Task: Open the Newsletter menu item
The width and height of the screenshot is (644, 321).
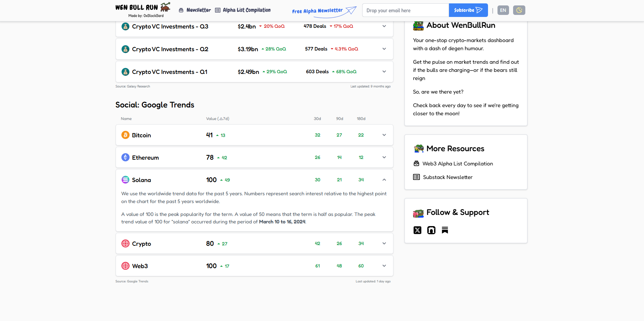Action: tap(195, 10)
